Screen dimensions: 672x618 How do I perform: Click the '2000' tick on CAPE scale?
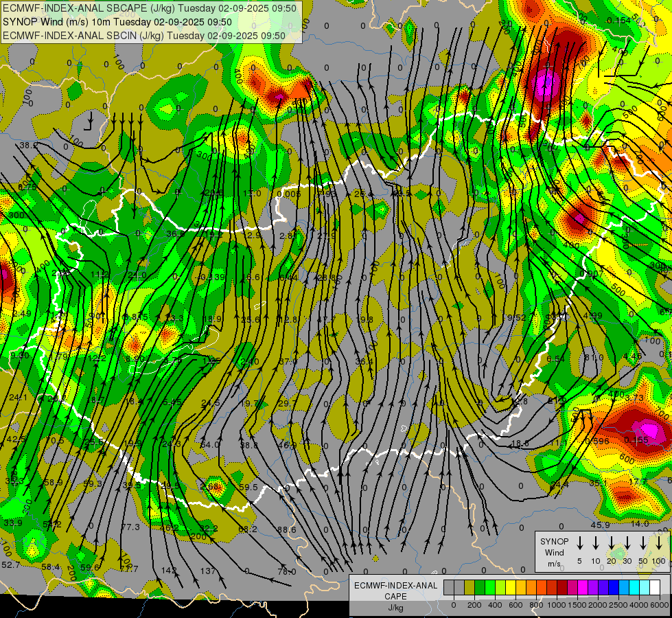[x=598, y=605]
